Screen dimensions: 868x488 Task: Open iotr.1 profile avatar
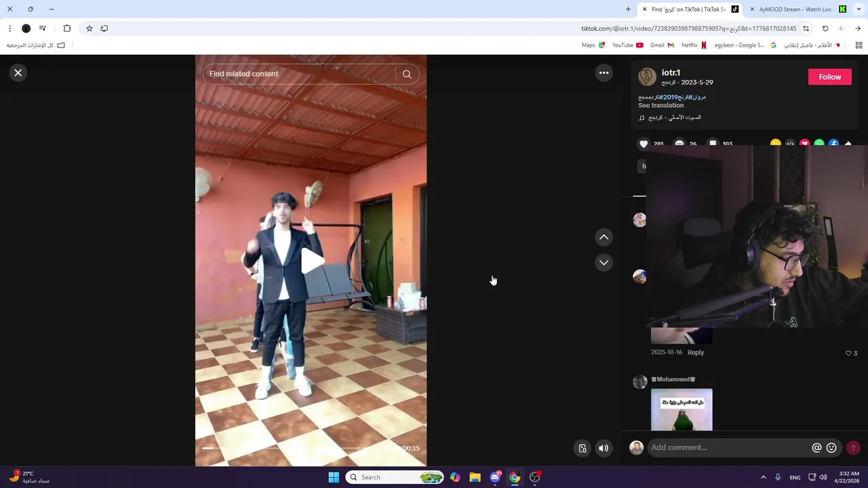[x=647, y=77]
